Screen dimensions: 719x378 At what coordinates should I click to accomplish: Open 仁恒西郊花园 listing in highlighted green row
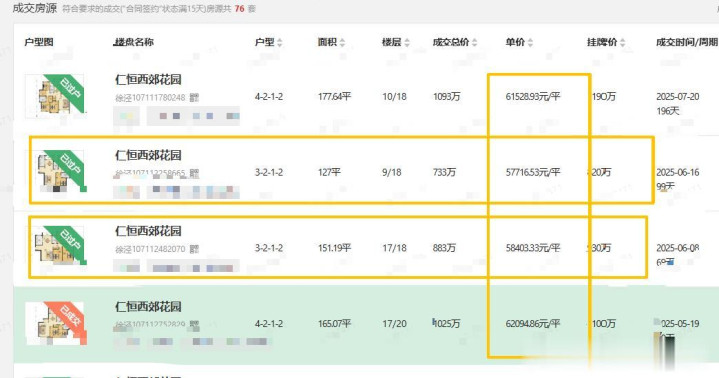click(148, 306)
